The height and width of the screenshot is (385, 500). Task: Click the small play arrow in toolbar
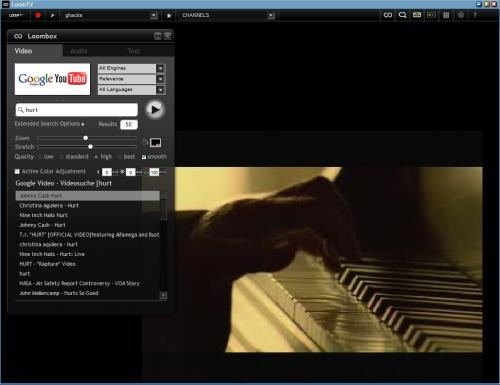52,15
